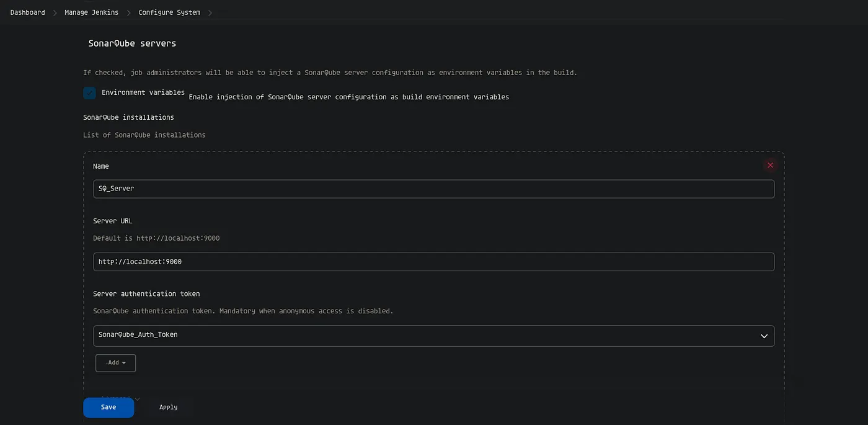This screenshot has height=425, width=868.
Task: Click the chevron after Manage Jenkins breadcrumb
Action: 128,12
